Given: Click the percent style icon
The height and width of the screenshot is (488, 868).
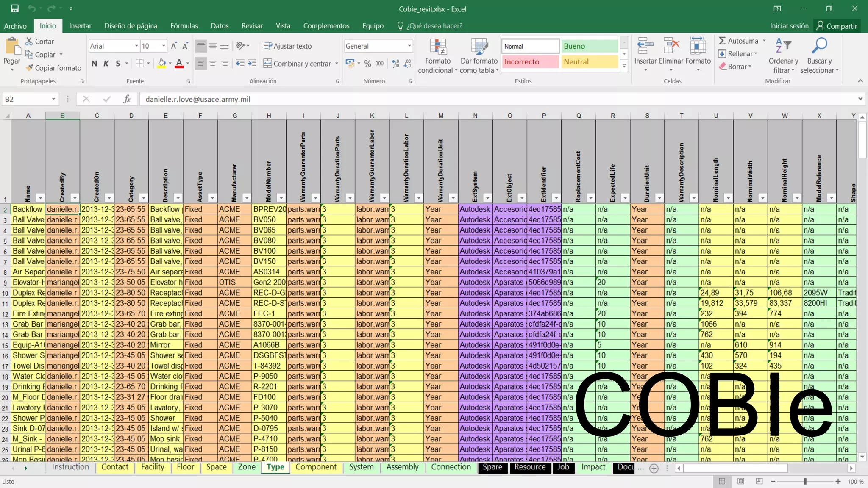Looking at the screenshot, I should point(367,64).
